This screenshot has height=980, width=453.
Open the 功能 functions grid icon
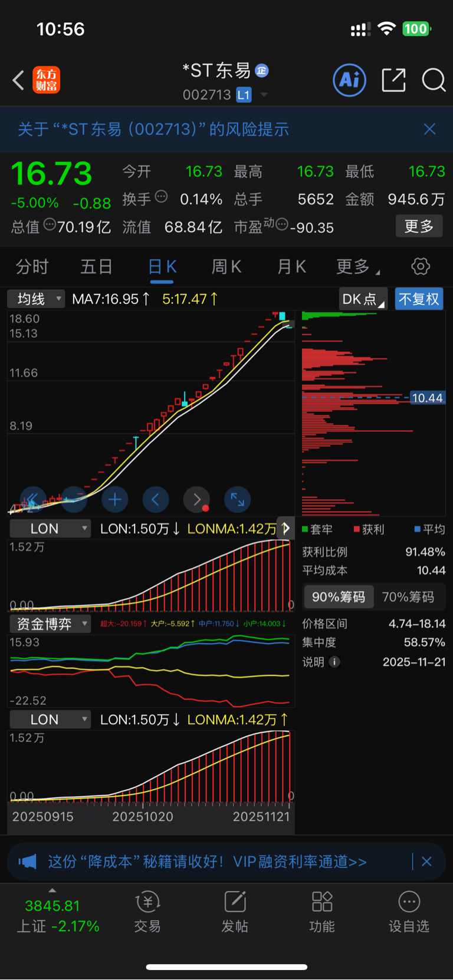coord(322,912)
